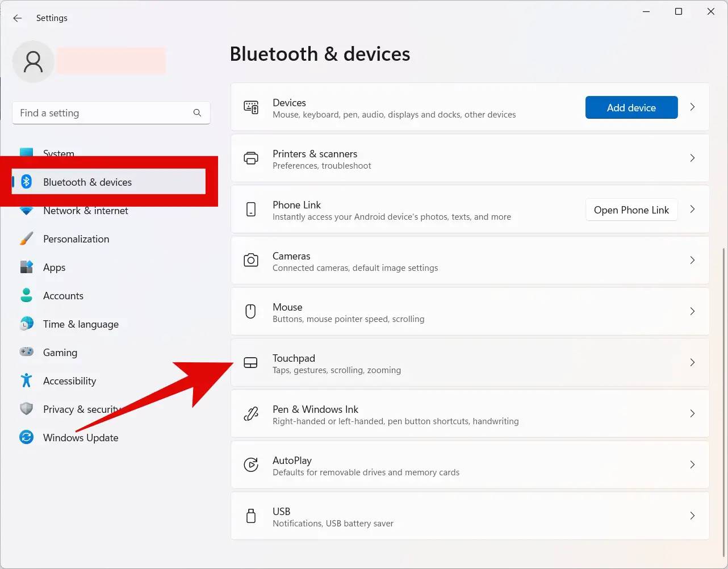The image size is (728, 569).
Task: Go to Windows Update in sidebar
Action: 81,438
